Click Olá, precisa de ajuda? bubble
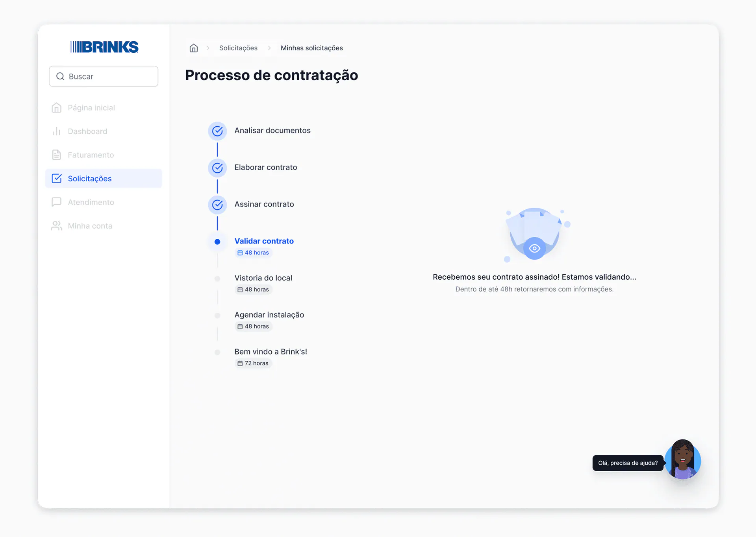The height and width of the screenshot is (537, 756). tap(628, 463)
